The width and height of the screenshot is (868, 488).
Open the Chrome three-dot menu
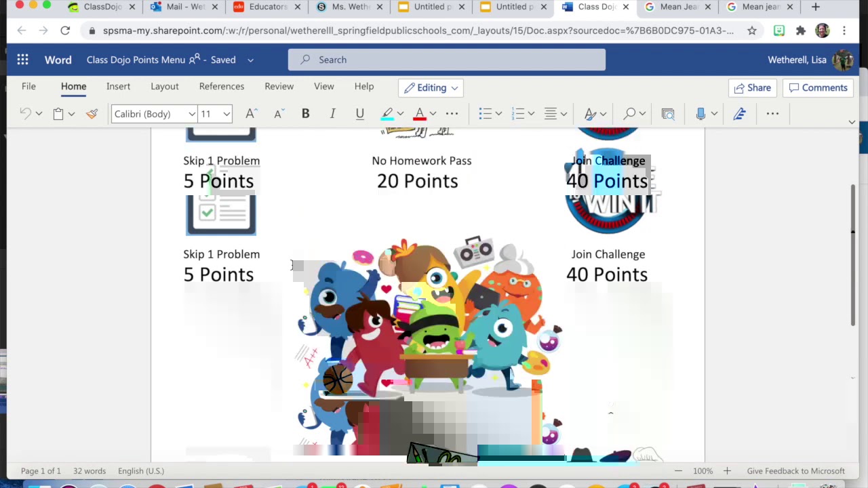coord(844,30)
